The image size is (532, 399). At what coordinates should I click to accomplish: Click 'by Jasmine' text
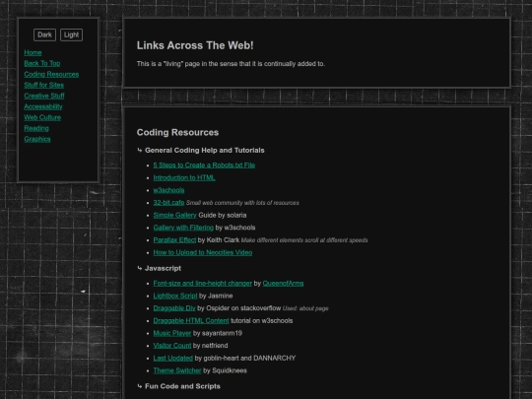coord(216,296)
